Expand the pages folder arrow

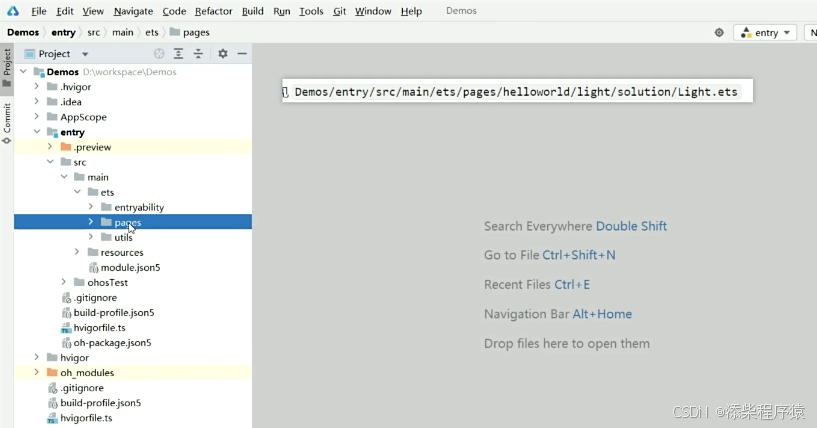(91, 222)
